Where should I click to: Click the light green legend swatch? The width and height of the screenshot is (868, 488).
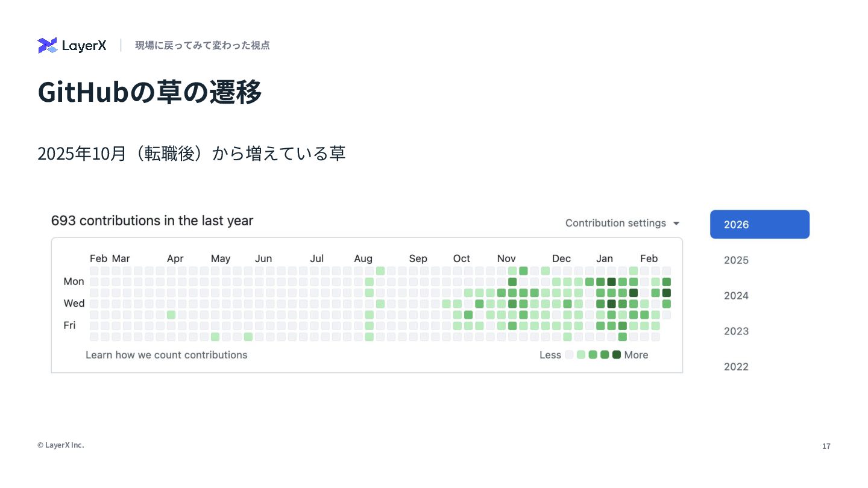(581, 355)
